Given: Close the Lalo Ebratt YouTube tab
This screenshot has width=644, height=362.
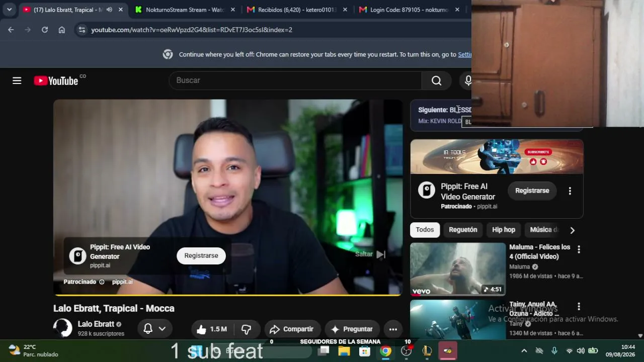Looking at the screenshot, I should (121, 10).
